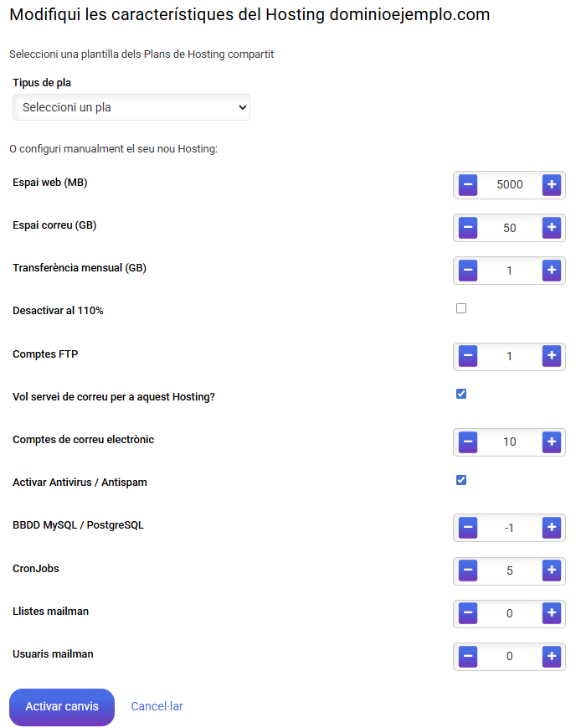Click Activar canvis button
The image size is (581, 728).
click(x=62, y=707)
